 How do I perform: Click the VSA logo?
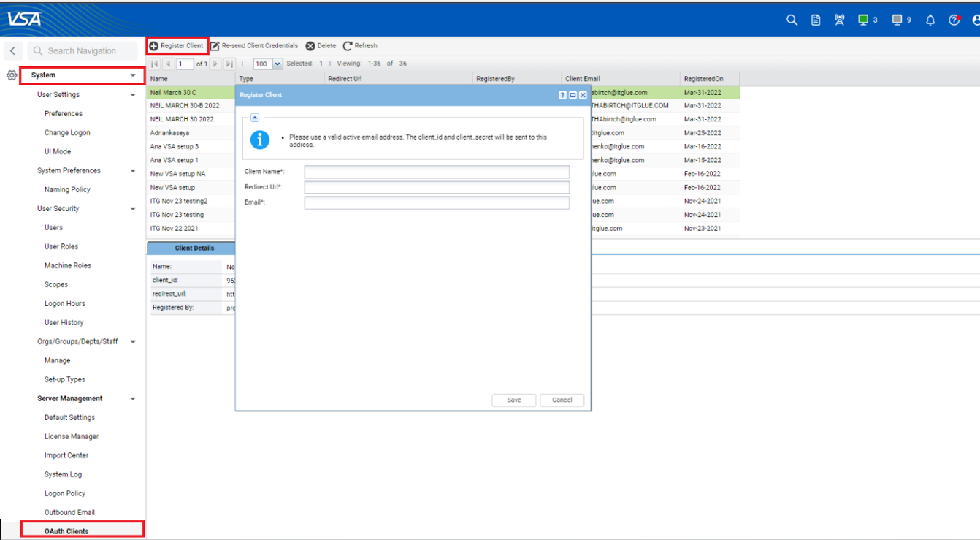pyautogui.click(x=24, y=20)
